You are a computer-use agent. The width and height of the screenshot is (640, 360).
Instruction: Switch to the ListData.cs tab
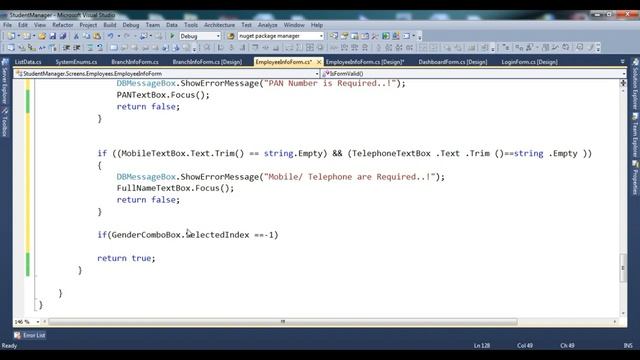28,62
